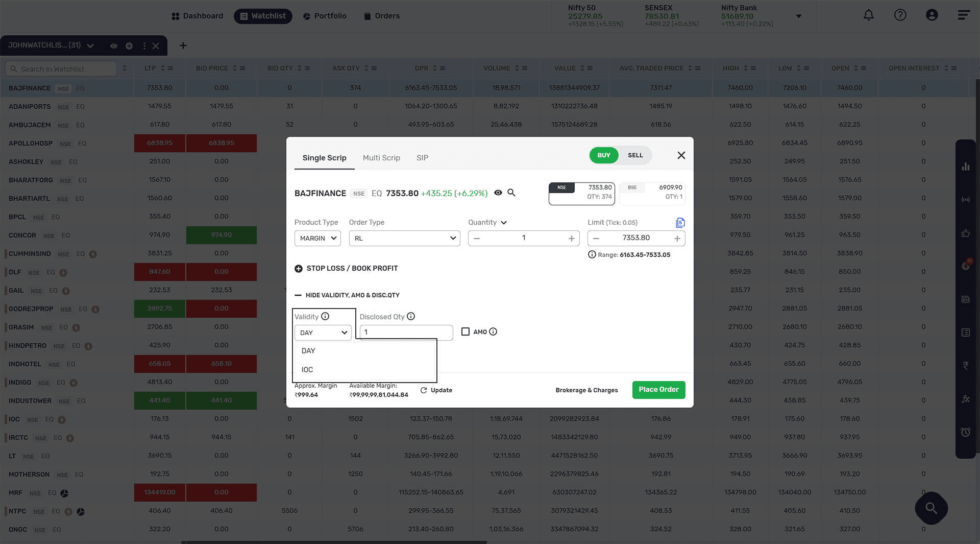This screenshot has width=980, height=544.
Task: Open the notifications bell
Action: coord(868,15)
